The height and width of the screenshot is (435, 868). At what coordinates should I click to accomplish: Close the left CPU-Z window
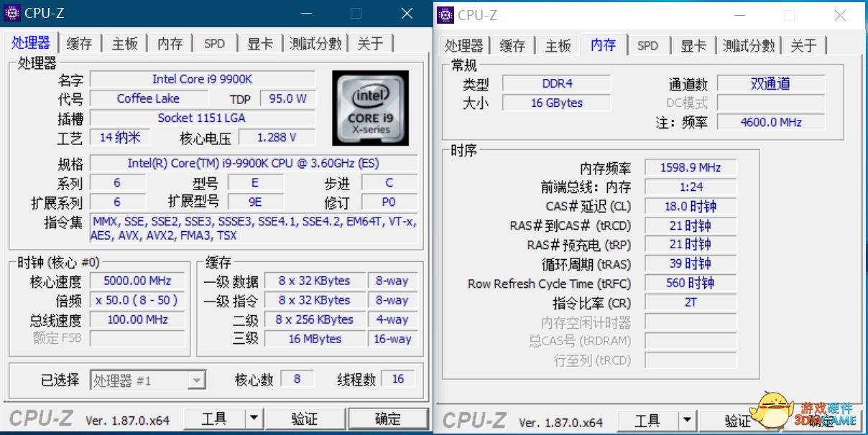coord(407,13)
